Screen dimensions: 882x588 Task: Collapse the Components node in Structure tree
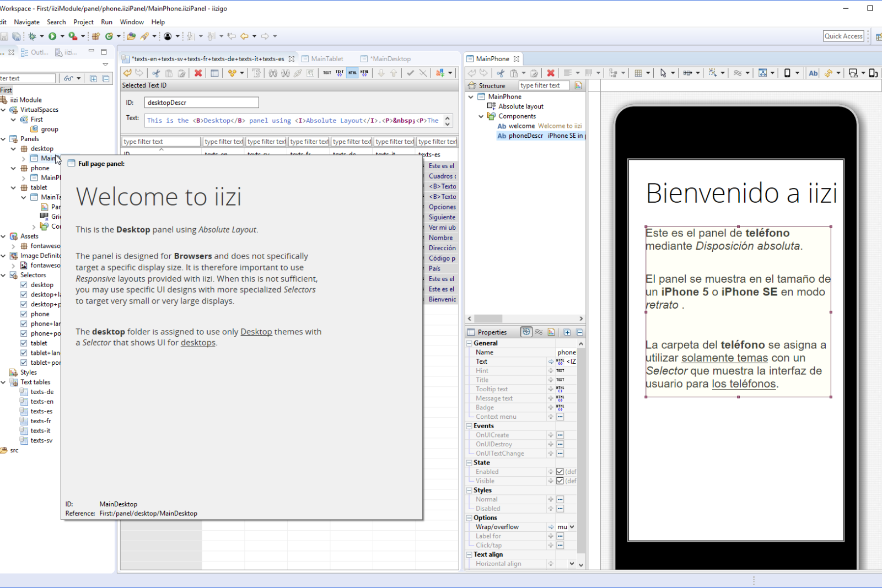tap(481, 116)
